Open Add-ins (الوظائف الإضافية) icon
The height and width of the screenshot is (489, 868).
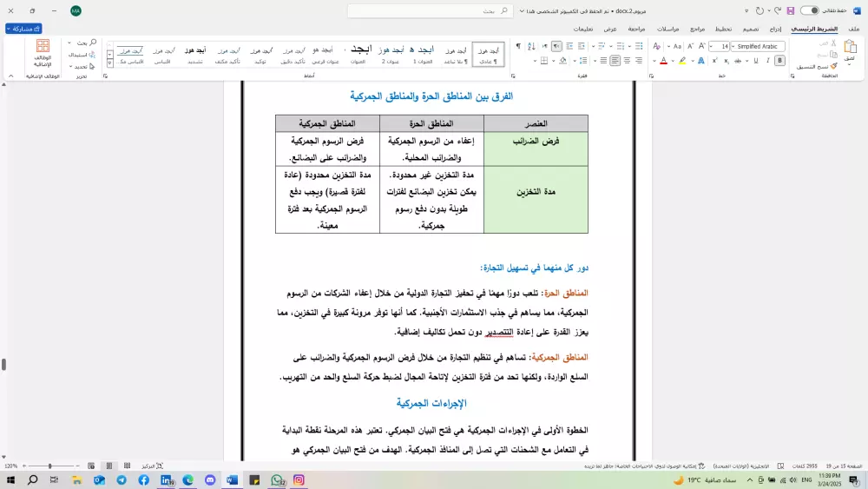coord(43,53)
